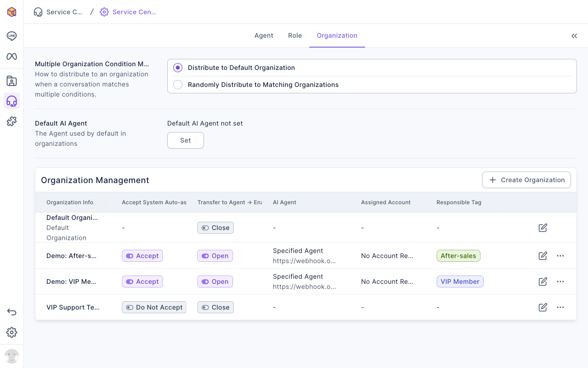Viewport: 588px width, 368px height.
Task: Open the LINE channel in sidebar
Action: [11, 36]
